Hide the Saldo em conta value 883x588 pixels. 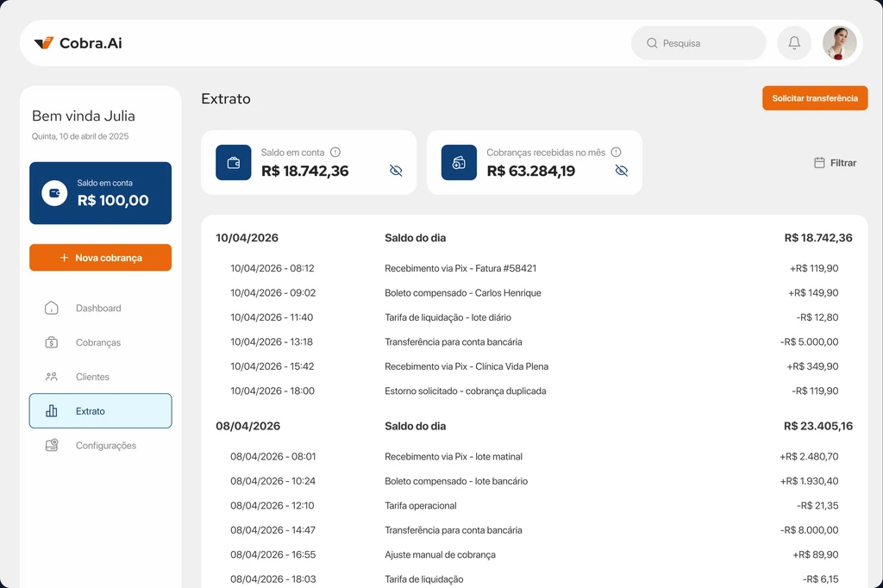click(396, 171)
